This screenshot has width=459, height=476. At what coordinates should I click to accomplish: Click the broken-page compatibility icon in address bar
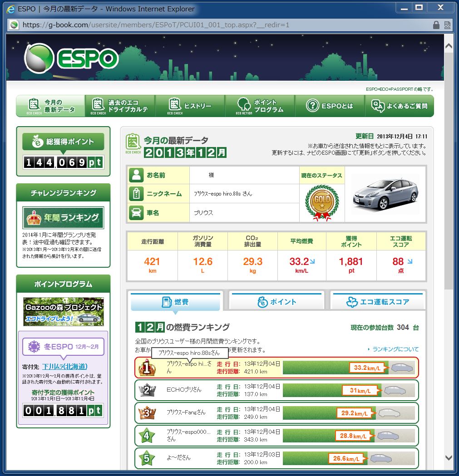pyautogui.click(x=448, y=25)
